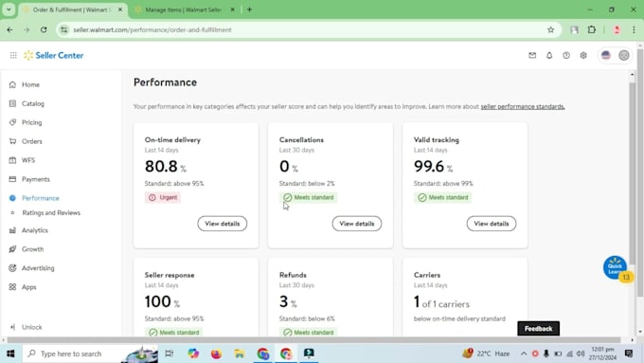Reload the page

coord(44,29)
